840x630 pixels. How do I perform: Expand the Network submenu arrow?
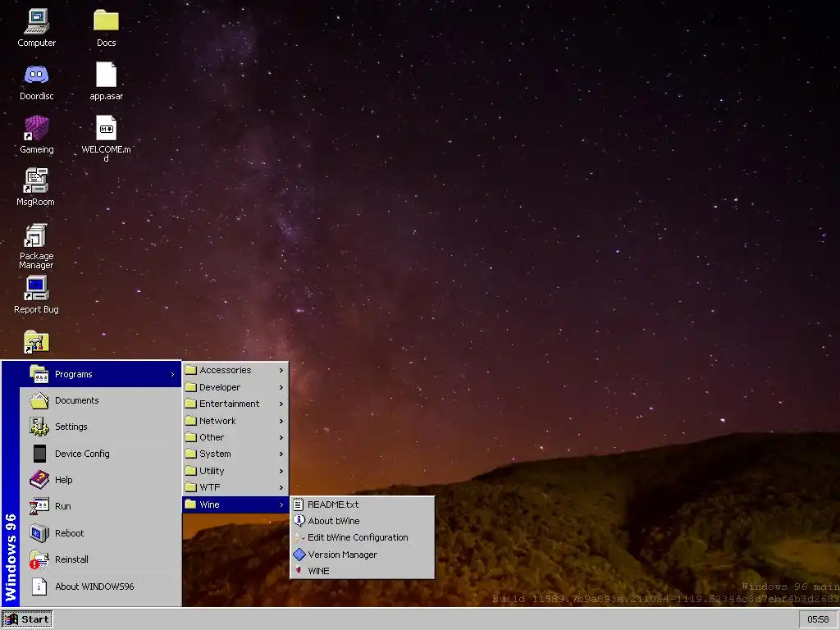pyautogui.click(x=281, y=421)
